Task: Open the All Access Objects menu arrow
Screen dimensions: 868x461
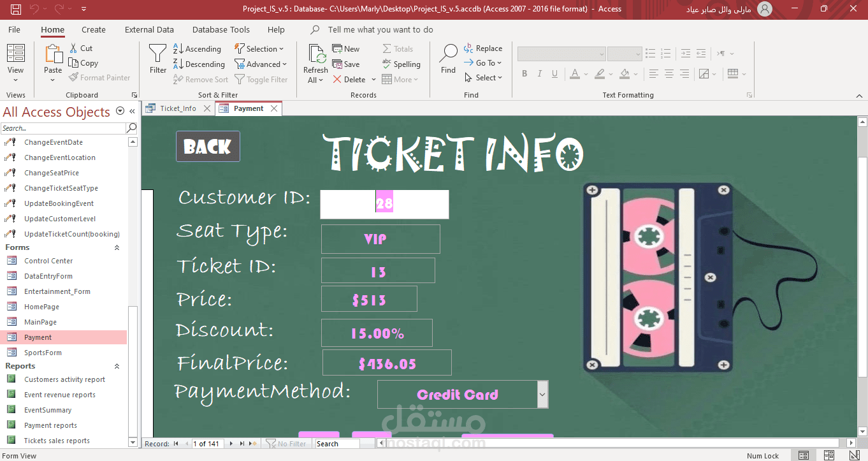Action: [x=120, y=112]
